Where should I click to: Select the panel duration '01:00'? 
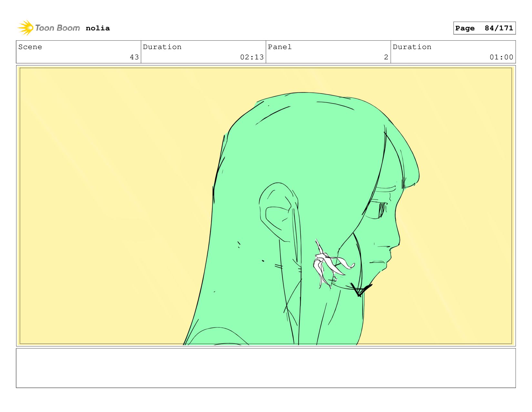tap(501, 57)
